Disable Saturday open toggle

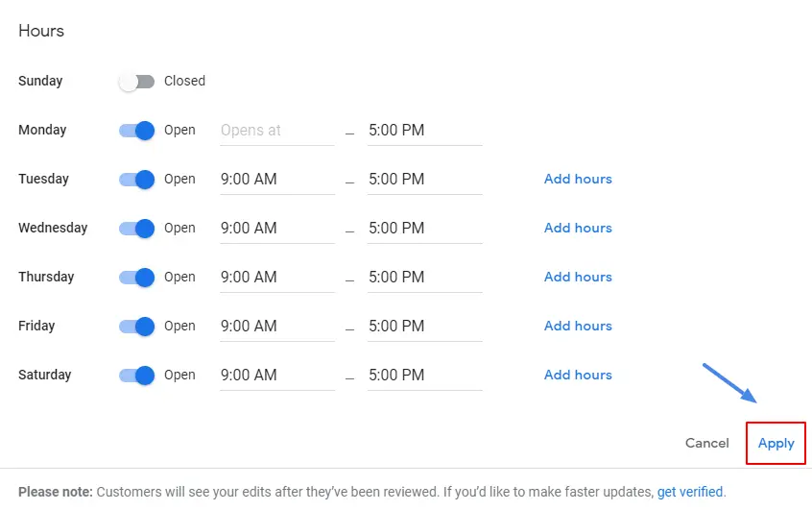pos(136,376)
